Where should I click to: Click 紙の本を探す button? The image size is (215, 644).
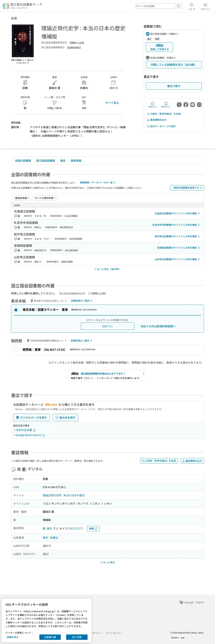(x=65, y=417)
